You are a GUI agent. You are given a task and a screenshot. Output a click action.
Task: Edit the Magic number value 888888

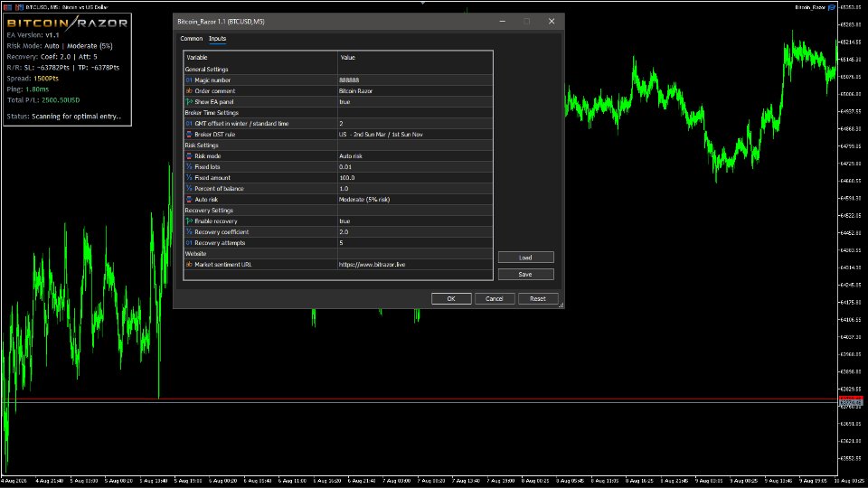[x=415, y=80]
